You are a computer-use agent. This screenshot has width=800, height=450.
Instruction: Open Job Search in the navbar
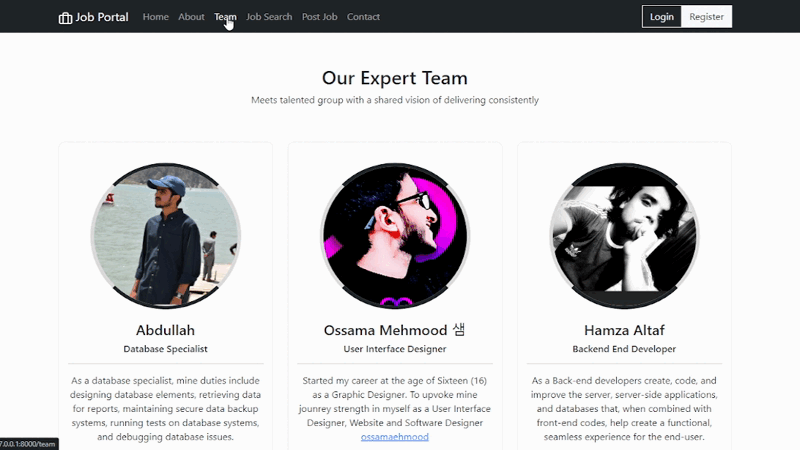pyautogui.click(x=269, y=17)
